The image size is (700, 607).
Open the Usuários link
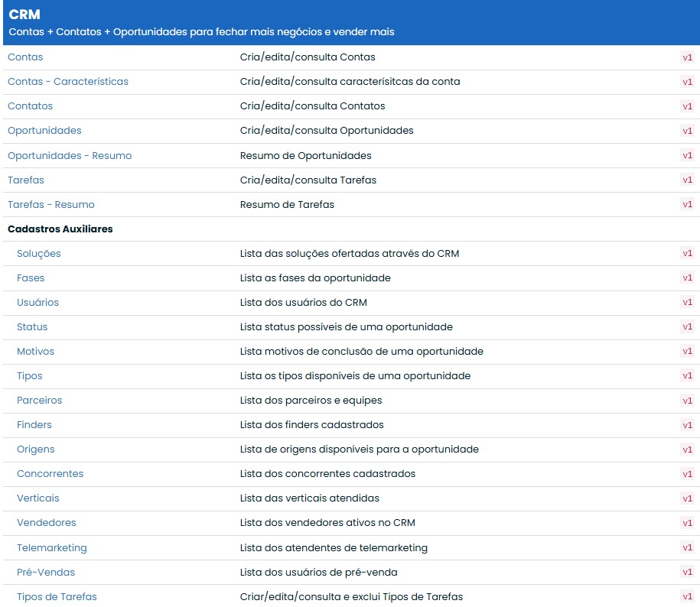pyautogui.click(x=37, y=303)
